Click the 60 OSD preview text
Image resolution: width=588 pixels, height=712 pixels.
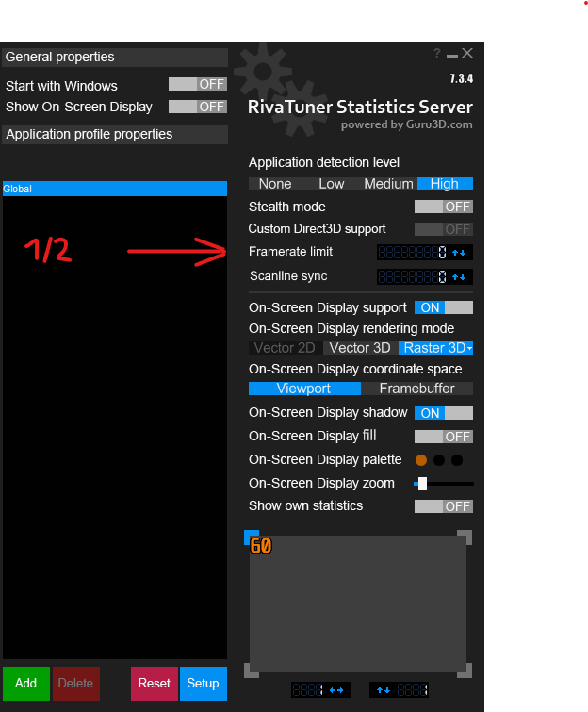(x=261, y=546)
